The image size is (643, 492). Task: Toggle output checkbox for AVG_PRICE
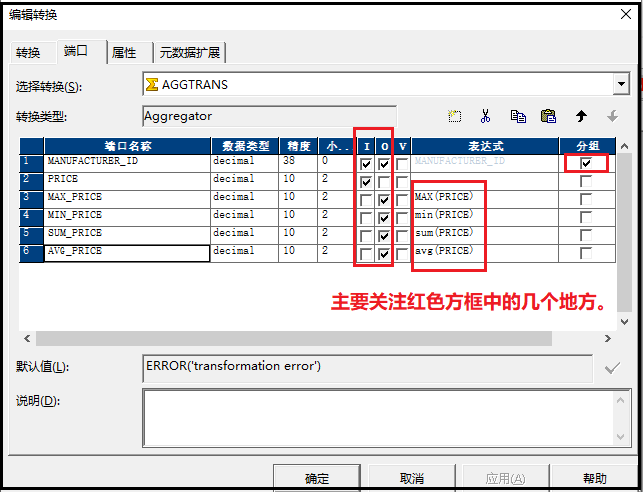tap(384, 254)
